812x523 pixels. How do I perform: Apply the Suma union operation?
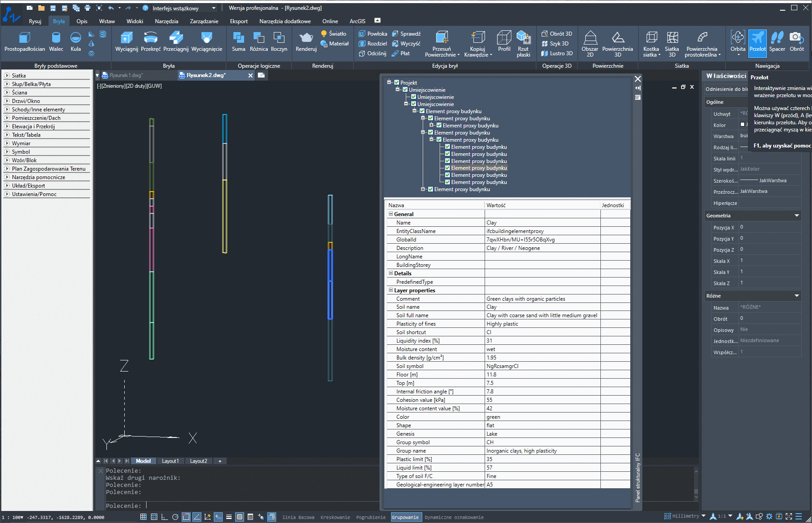(238, 42)
